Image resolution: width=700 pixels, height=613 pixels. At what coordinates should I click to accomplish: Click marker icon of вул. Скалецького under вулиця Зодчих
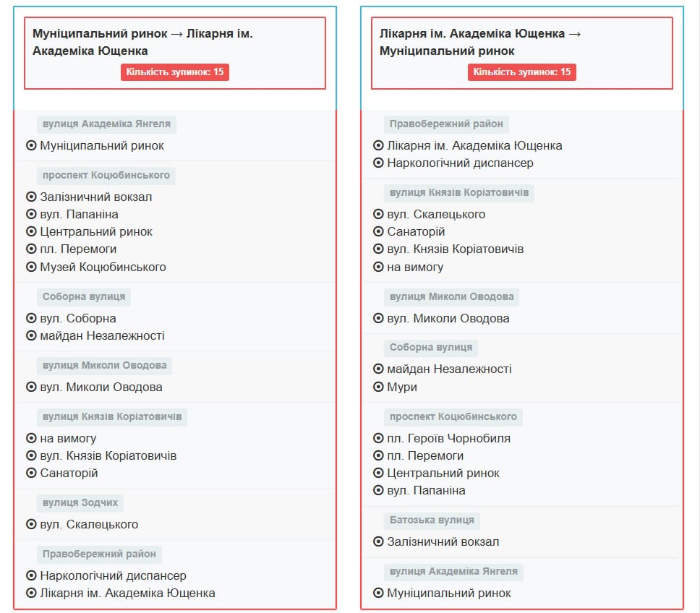(x=31, y=524)
